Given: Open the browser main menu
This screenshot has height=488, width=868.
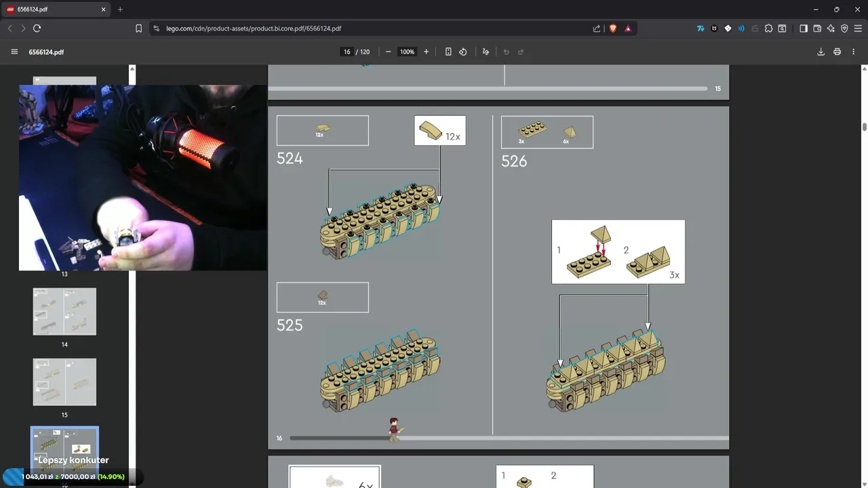Looking at the screenshot, I should tap(858, 28).
